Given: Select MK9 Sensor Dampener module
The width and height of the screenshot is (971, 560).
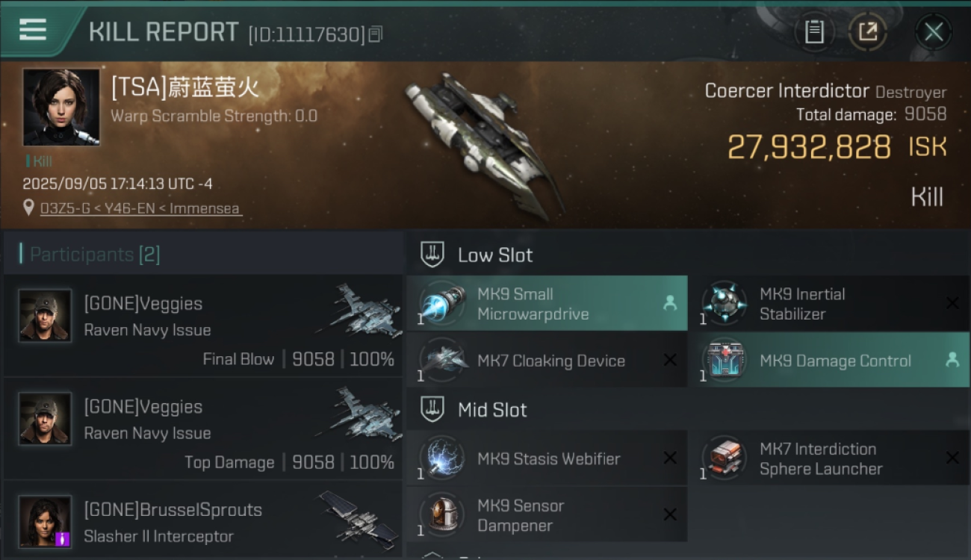Looking at the screenshot, I should pyautogui.click(x=547, y=514).
